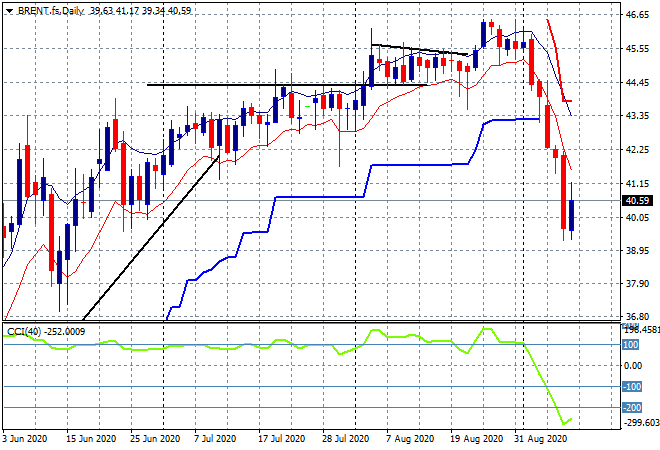The height and width of the screenshot is (450, 660).
Task: Select the black ascending trendline from June
Action: (x=152, y=238)
